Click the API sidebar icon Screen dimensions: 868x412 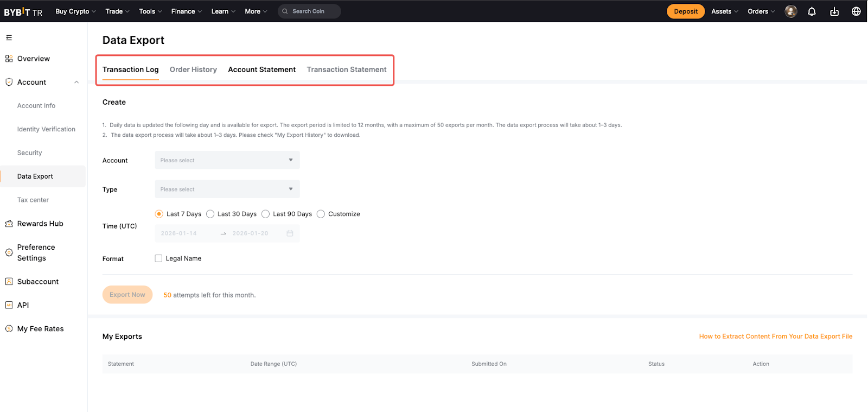[9, 305]
